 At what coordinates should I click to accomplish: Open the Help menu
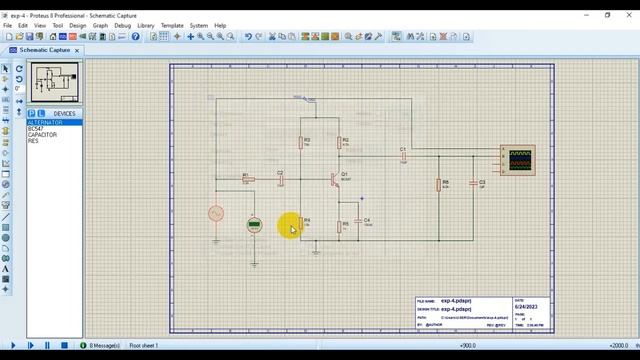[x=220, y=25]
